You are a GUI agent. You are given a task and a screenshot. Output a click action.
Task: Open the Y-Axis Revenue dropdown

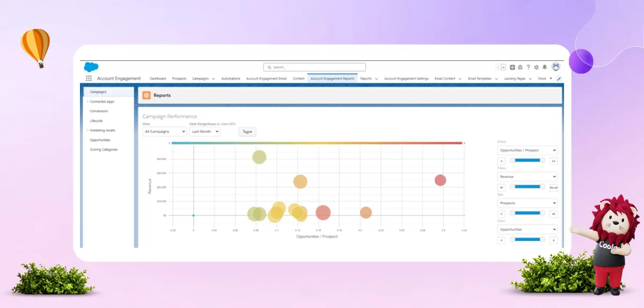click(x=528, y=176)
